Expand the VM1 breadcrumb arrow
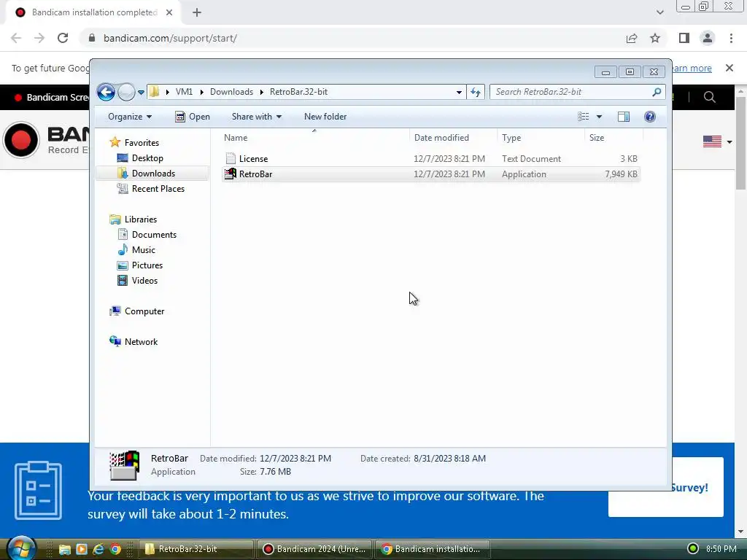Image resolution: width=747 pixels, height=560 pixels. tap(202, 92)
